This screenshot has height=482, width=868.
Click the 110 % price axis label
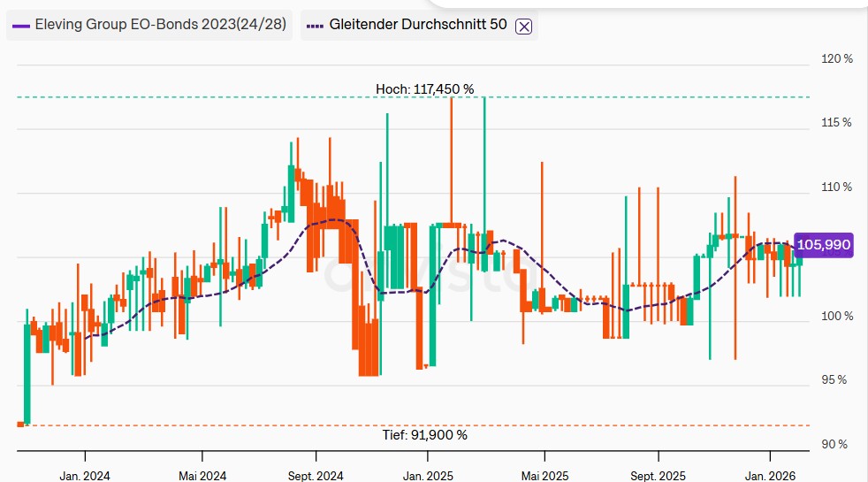click(836, 187)
